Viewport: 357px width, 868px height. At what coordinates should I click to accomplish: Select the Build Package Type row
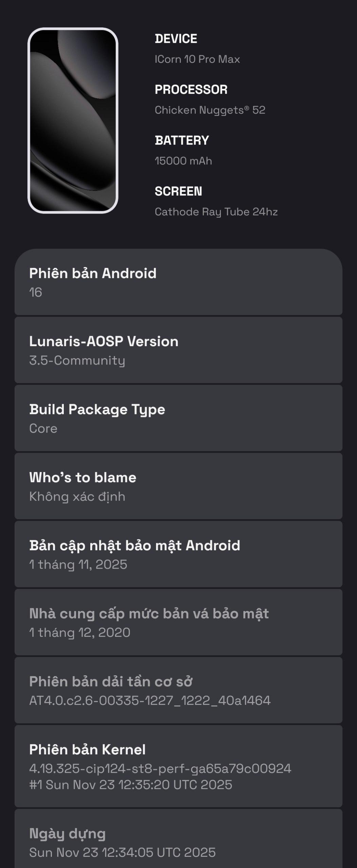[x=178, y=418]
